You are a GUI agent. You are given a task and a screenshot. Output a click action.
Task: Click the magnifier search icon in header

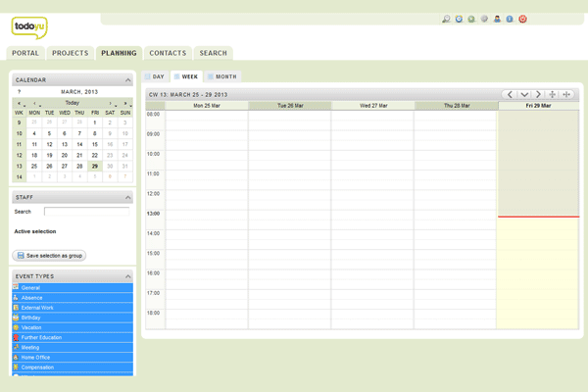(x=447, y=19)
